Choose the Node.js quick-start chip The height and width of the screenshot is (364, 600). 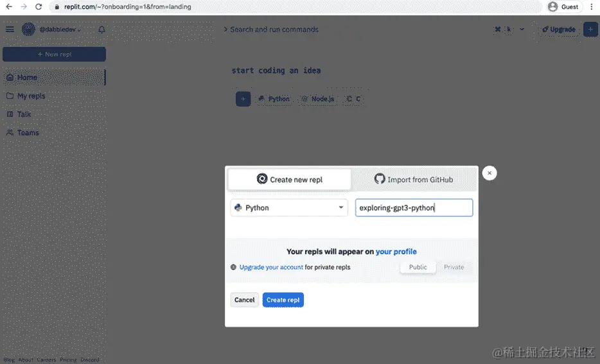pyautogui.click(x=318, y=99)
